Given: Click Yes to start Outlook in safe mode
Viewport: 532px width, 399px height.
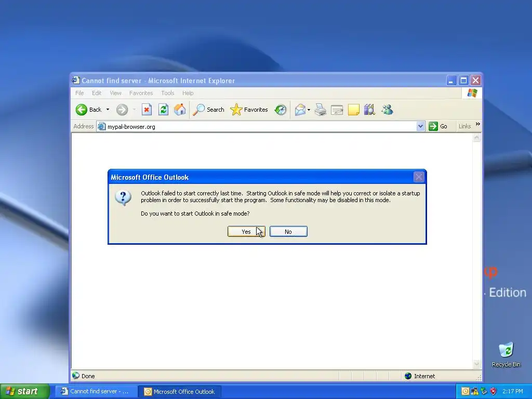Looking at the screenshot, I should point(246,231).
